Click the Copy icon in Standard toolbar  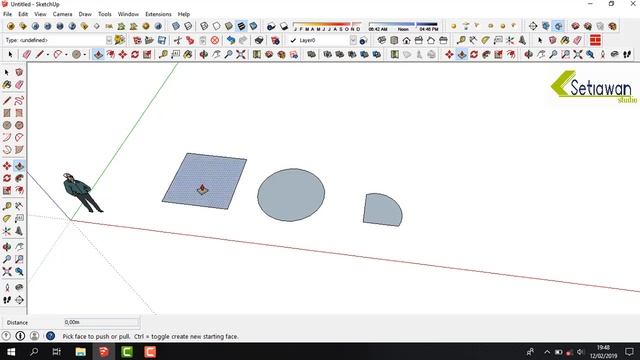190,40
